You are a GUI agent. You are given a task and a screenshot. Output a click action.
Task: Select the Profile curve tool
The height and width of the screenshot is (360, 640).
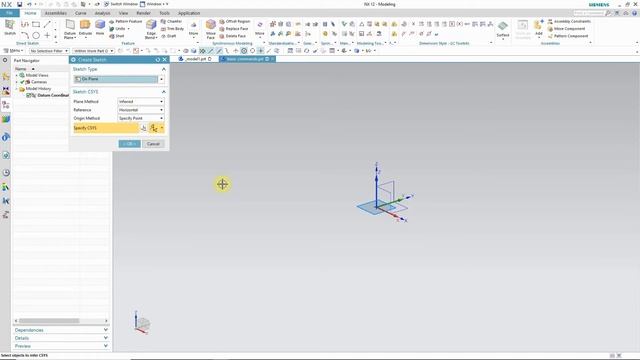coord(24,24)
